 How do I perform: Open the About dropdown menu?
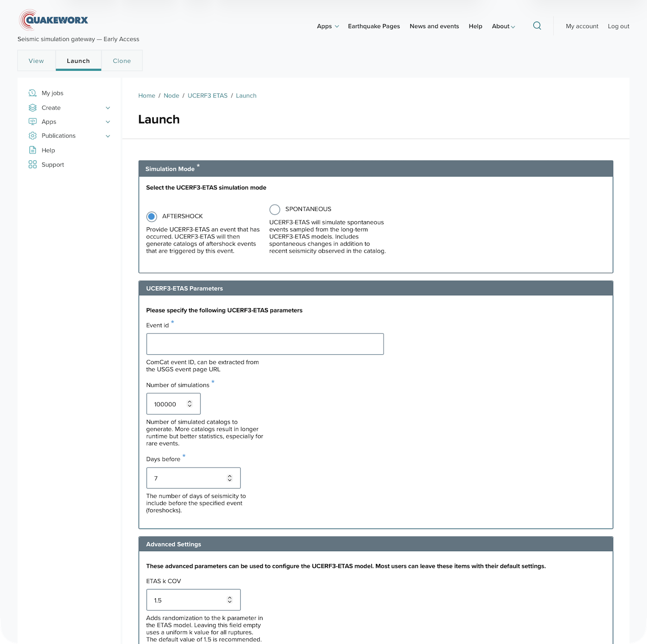pyautogui.click(x=503, y=26)
